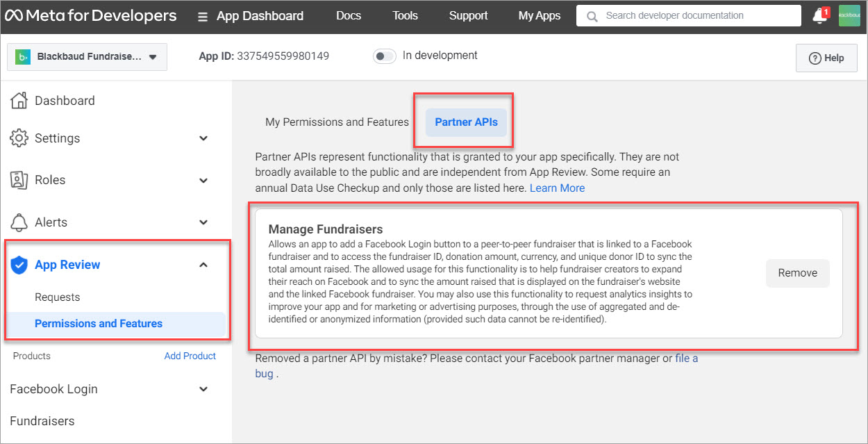Follow the Learn More link

558,188
